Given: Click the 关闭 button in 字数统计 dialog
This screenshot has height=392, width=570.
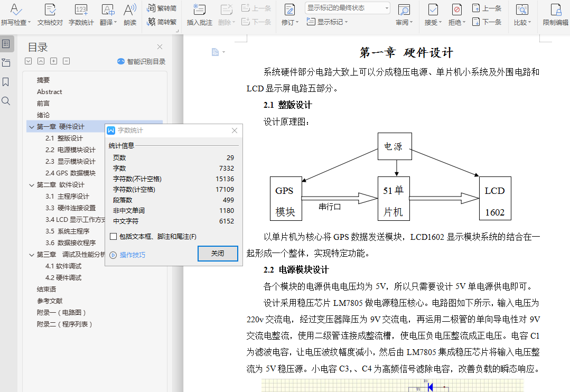Looking at the screenshot, I should [x=218, y=254].
